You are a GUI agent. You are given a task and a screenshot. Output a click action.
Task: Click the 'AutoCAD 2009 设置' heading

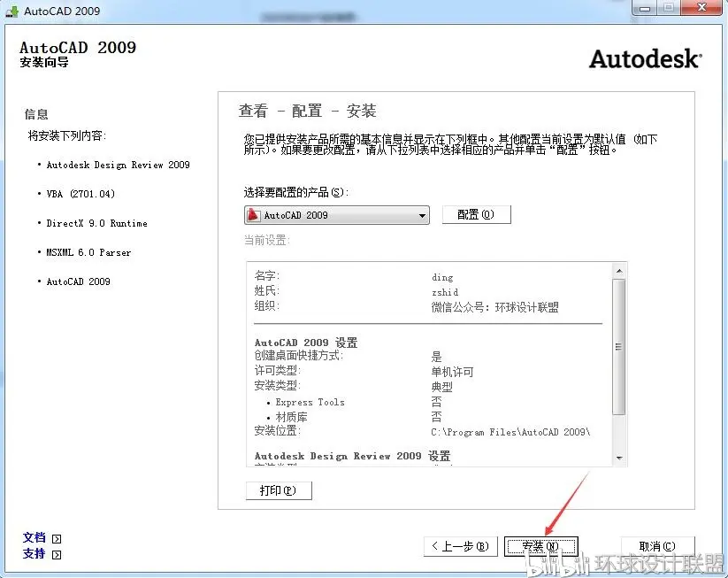306,343
